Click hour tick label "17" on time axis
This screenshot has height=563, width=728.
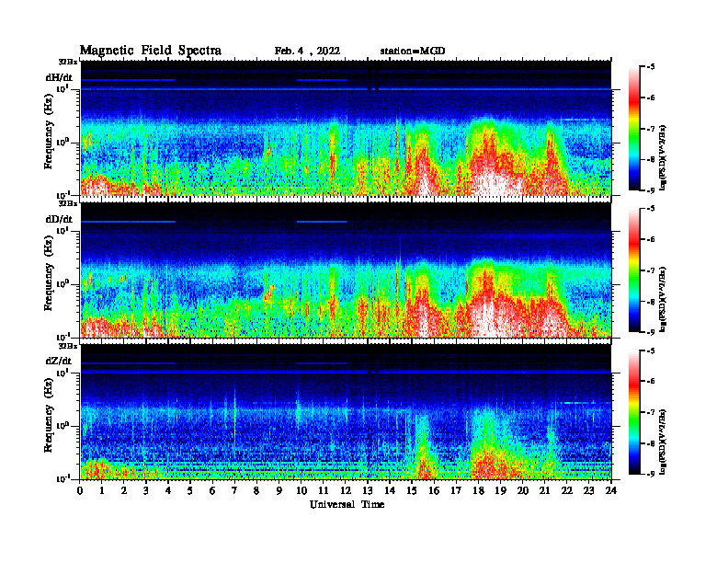pos(456,491)
